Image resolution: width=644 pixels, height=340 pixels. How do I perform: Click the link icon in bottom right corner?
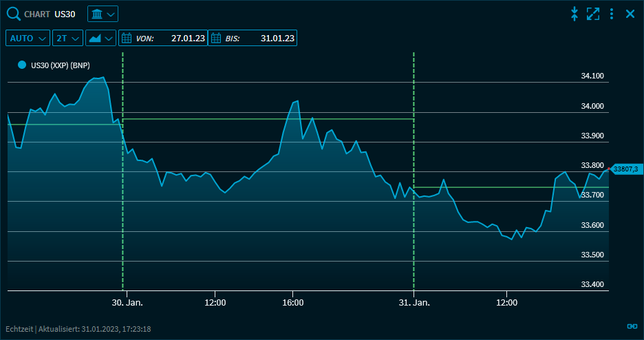(632, 326)
